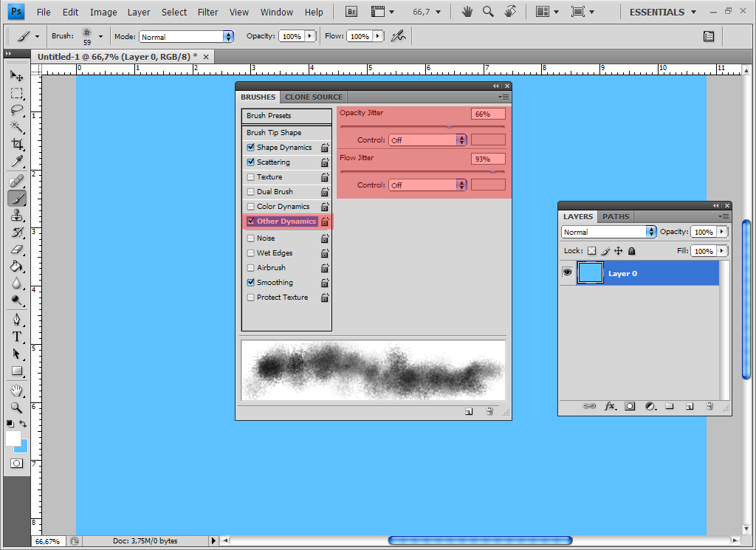Enable the Dual Brush checkbox
Screen dimensions: 756x550
tap(251, 191)
